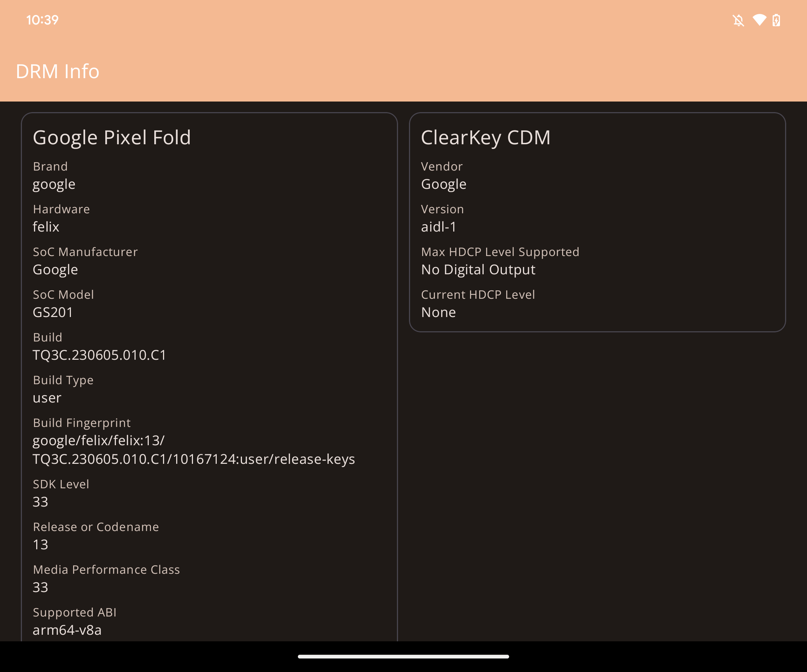This screenshot has height=672, width=807.
Task: Tap the Vendor value Google
Action: (x=444, y=184)
